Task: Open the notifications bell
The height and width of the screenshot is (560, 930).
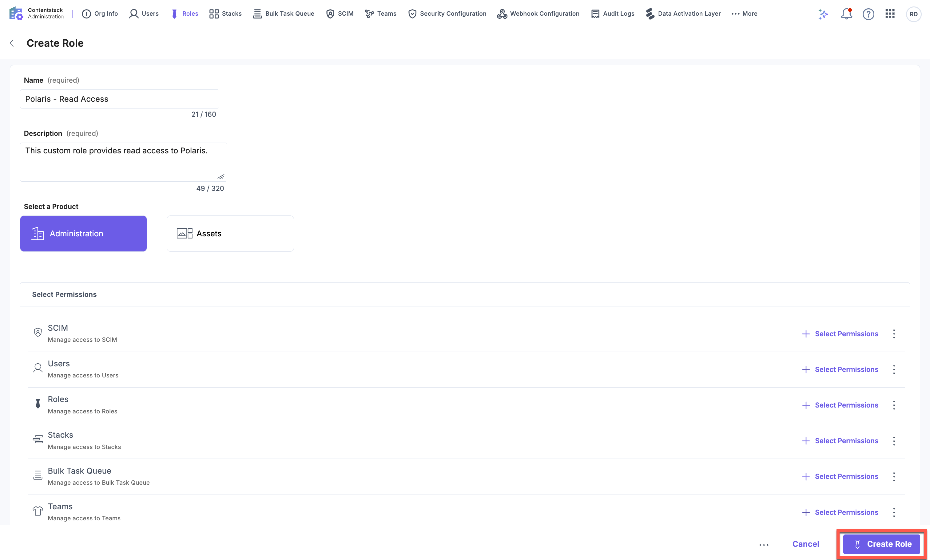Action: click(x=847, y=14)
